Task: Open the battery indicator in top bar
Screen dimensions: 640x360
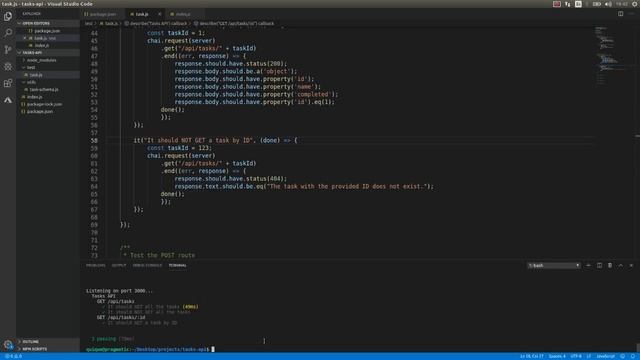Action: tap(596, 4)
